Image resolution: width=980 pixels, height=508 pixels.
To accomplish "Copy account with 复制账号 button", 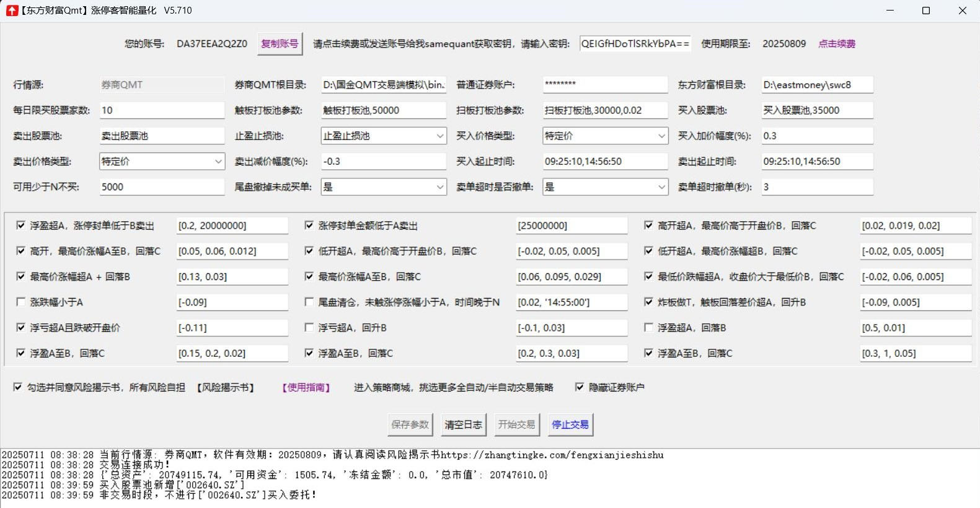I will tap(280, 44).
